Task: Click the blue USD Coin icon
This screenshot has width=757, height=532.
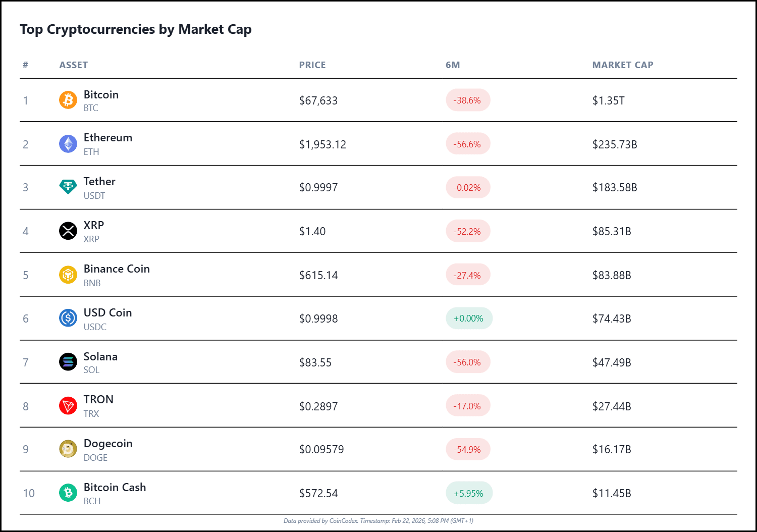Action: 68,318
